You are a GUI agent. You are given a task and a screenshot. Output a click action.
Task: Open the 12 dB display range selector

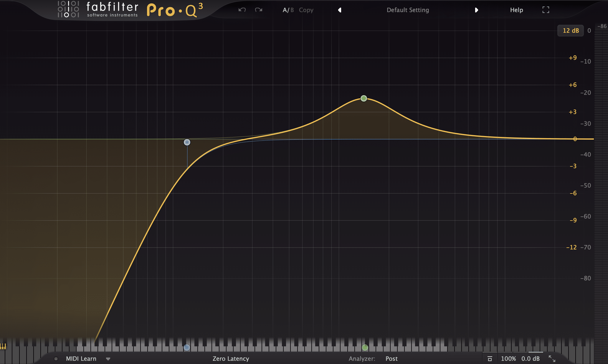click(571, 31)
